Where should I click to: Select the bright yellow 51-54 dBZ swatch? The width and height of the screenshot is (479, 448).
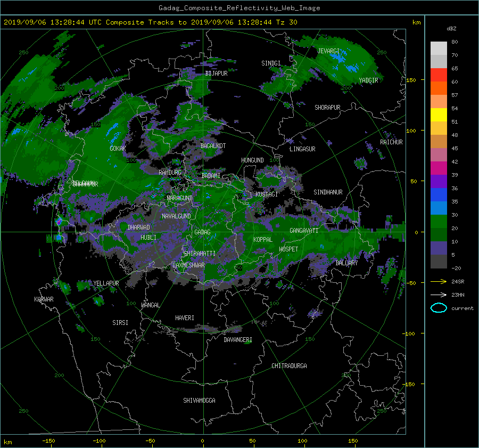coord(439,115)
